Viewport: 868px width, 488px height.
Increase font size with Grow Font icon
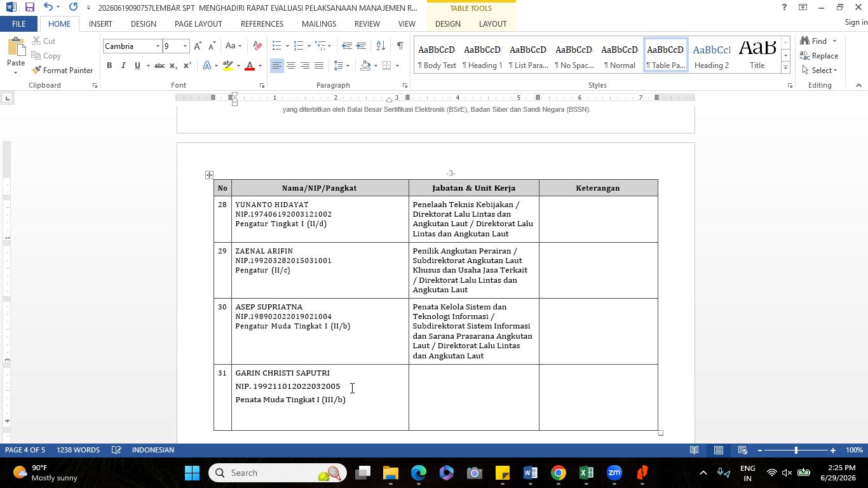pyautogui.click(x=198, y=46)
